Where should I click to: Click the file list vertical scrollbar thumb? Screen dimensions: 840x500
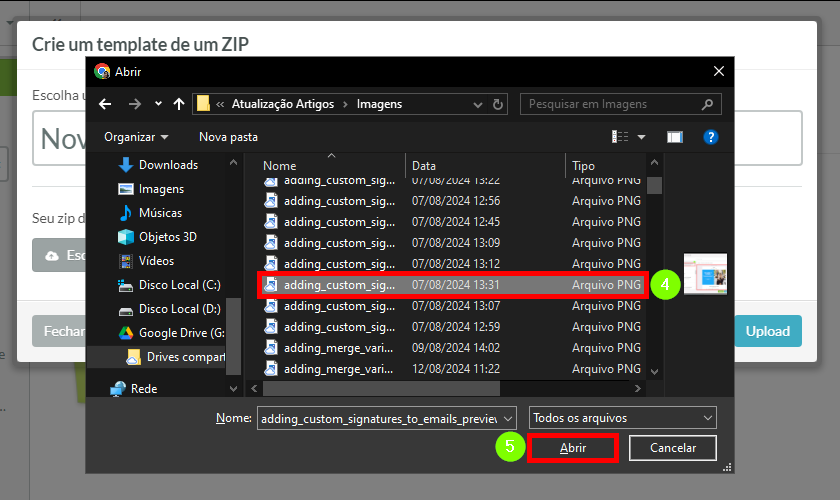[x=654, y=185]
